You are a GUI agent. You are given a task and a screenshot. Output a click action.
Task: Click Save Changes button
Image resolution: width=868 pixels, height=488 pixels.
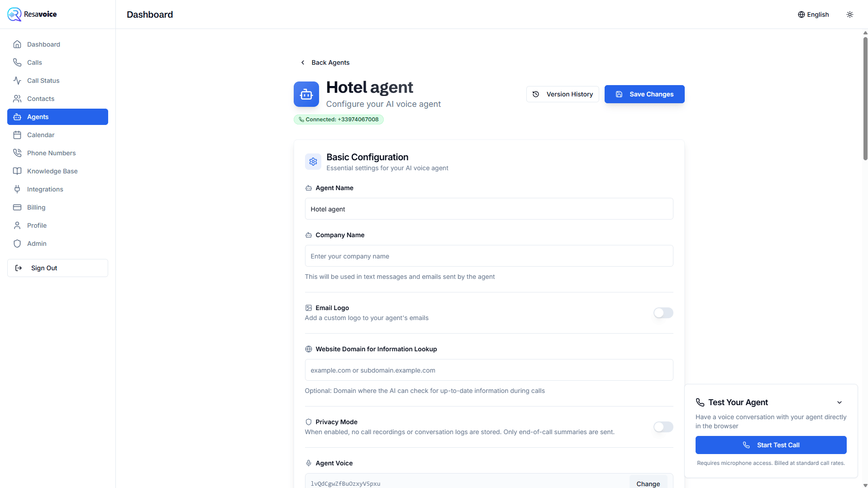point(644,94)
